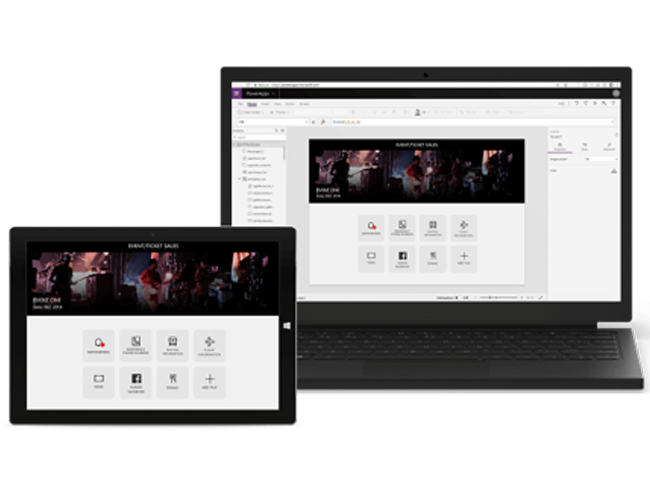Click the user account avatar in the top-right corner
Screen dimensions: 650x500
tap(616, 93)
